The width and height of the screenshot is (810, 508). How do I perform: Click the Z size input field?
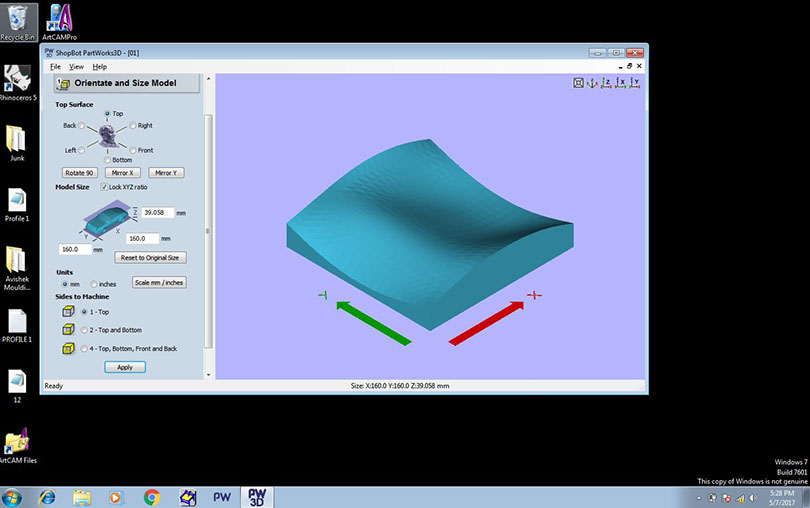(157, 212)
